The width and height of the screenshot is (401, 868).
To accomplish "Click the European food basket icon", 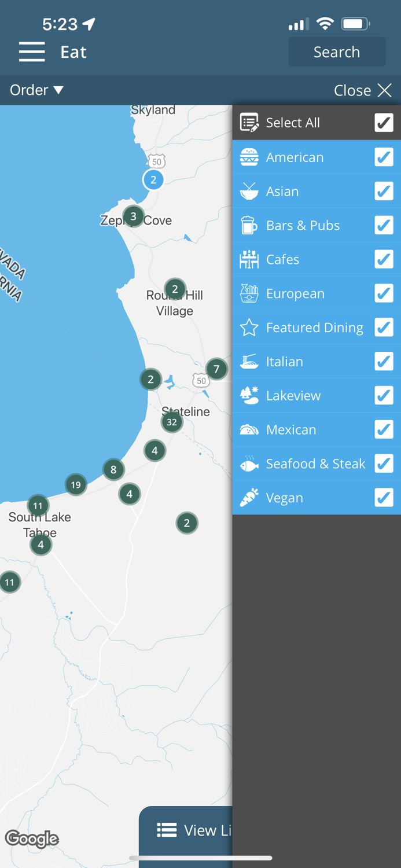I will [249, 293].
